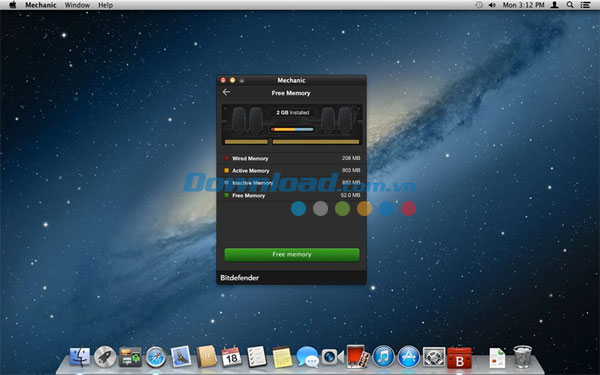Open the Help menu
The width and height of the screenshot is (600, 375).
tap(105, 5)
